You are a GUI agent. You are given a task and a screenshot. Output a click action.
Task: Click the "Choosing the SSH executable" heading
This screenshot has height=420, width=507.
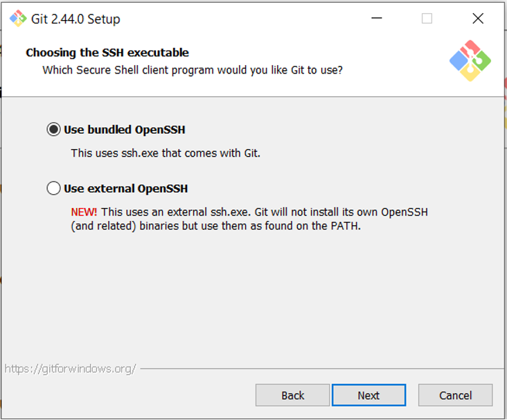point(107,53)
